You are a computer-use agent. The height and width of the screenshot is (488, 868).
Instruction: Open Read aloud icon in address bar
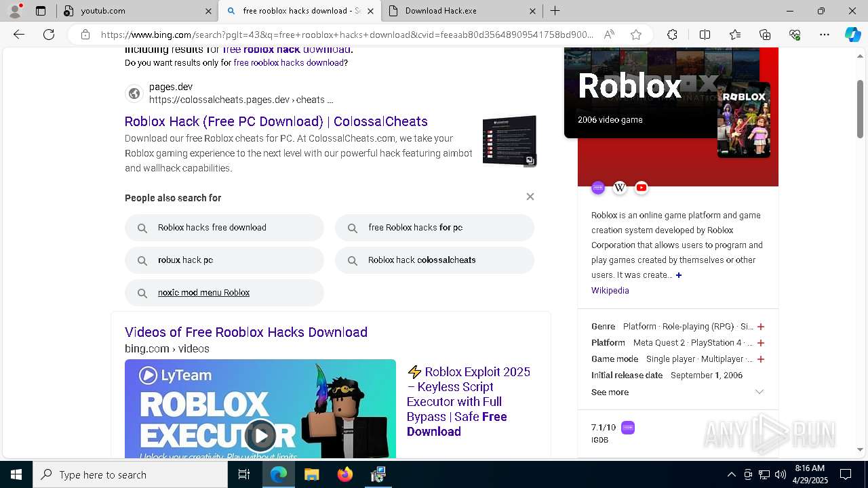point(609,35)
